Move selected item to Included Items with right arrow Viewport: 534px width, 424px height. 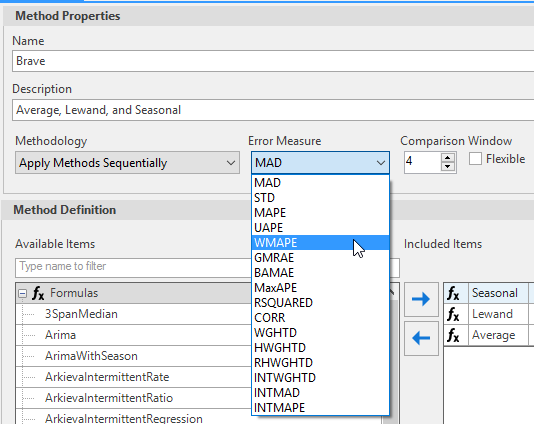click(421, 299)
